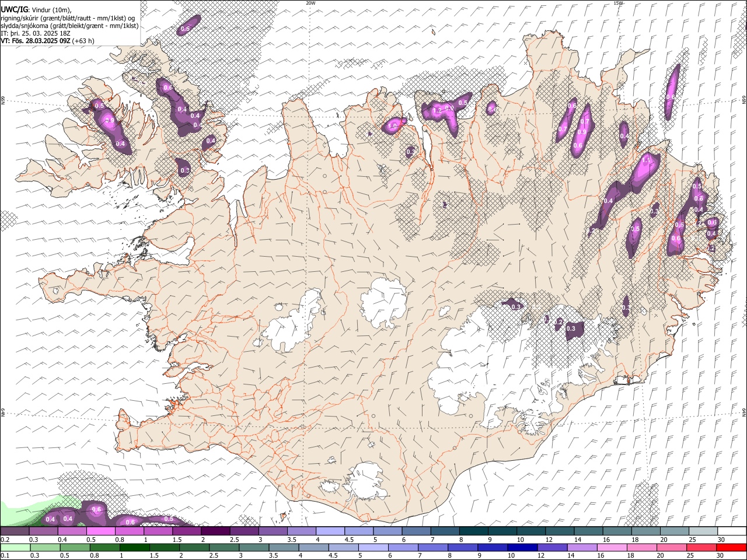The image size is (747, 560).
Task: Select the red final swatch in the lower legend row
Action: 731,548
